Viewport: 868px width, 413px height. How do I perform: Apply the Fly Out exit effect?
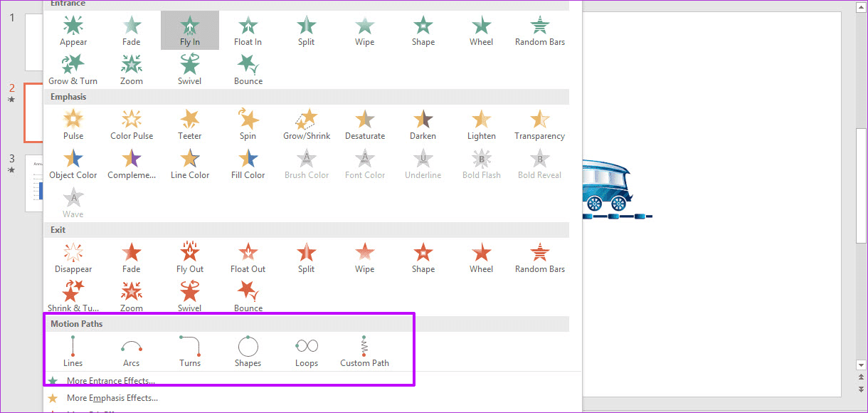click(190, 258)
